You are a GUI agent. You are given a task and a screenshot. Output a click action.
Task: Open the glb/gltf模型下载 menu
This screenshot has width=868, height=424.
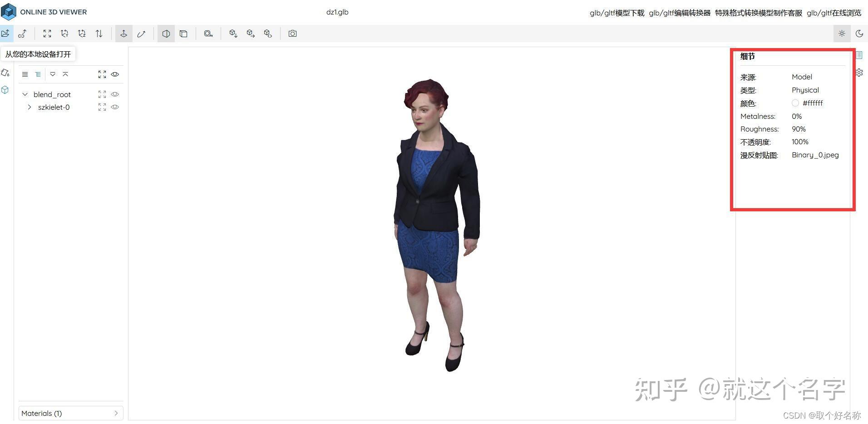[x=616, y=12]
